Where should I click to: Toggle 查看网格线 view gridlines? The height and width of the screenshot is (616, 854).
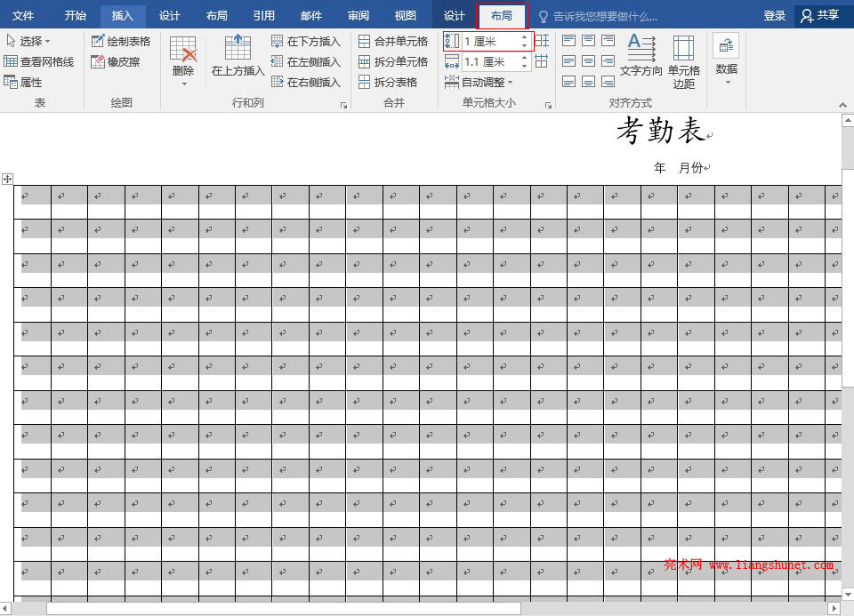38,61
